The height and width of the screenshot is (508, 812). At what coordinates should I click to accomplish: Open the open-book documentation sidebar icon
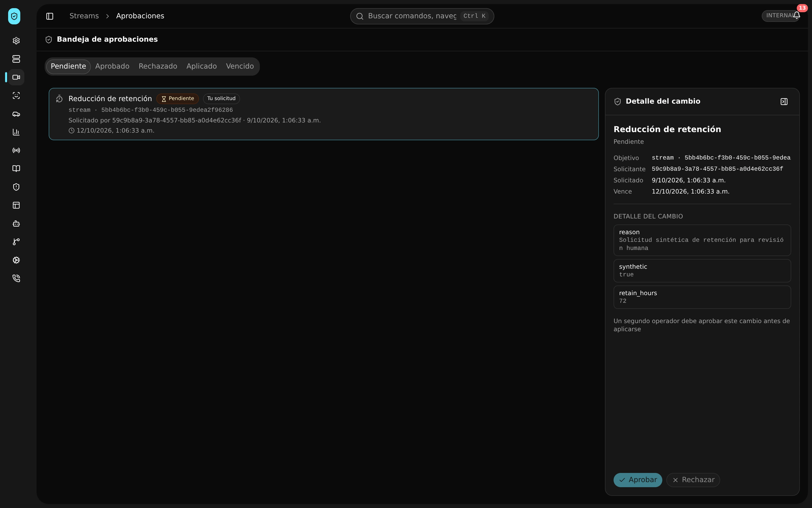coord(16,169)
